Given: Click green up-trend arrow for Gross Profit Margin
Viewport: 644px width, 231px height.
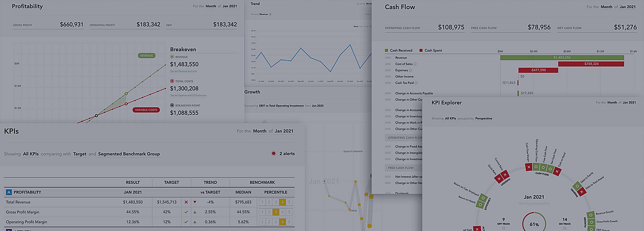Looking at the screenshot, I should (x=195, y=212).
